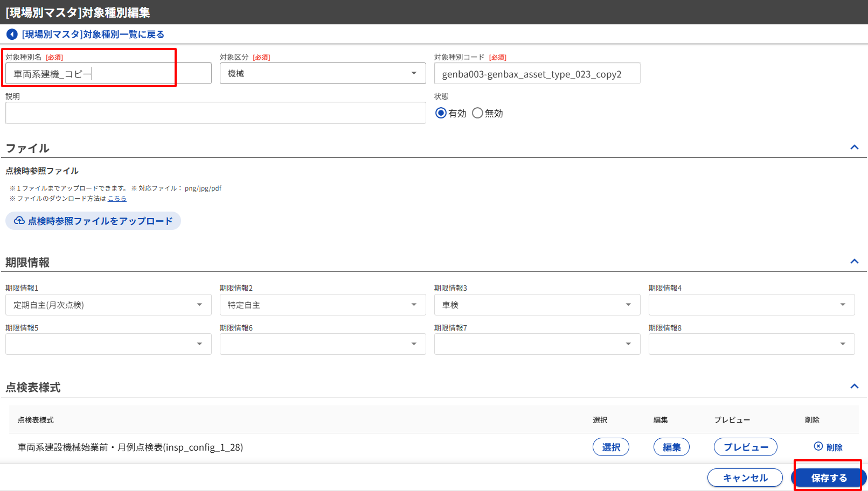
Task: Collapse the 期限情報 section chevron
Action: click(854, 262)
